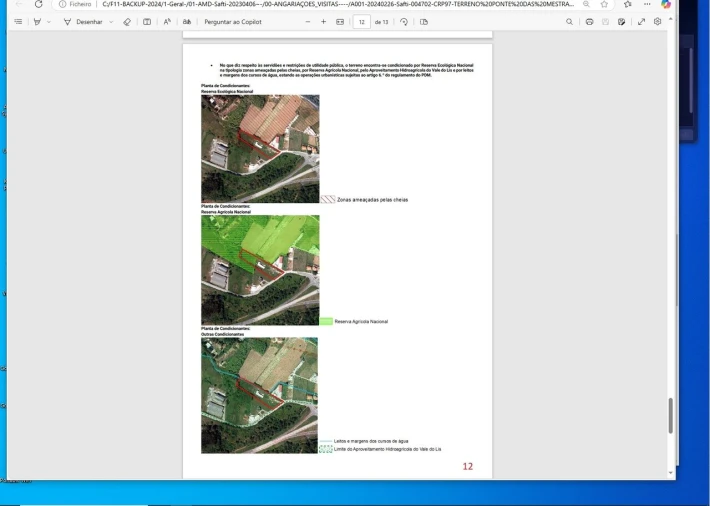Print the PDF document
This screenshot has height=506, width=710.
click(x=589, y=22)
